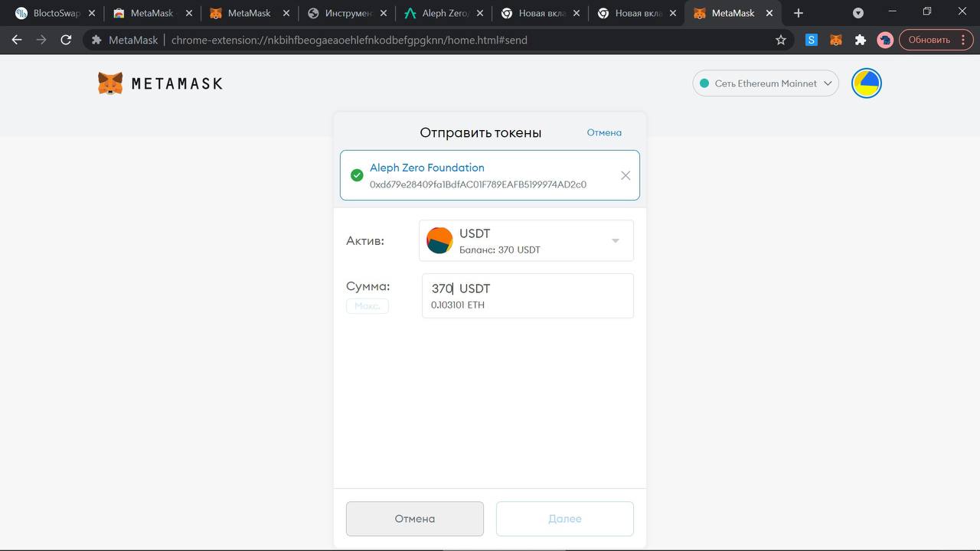
Task: Open the account avatar menu
Action: [x=867, y=83]
